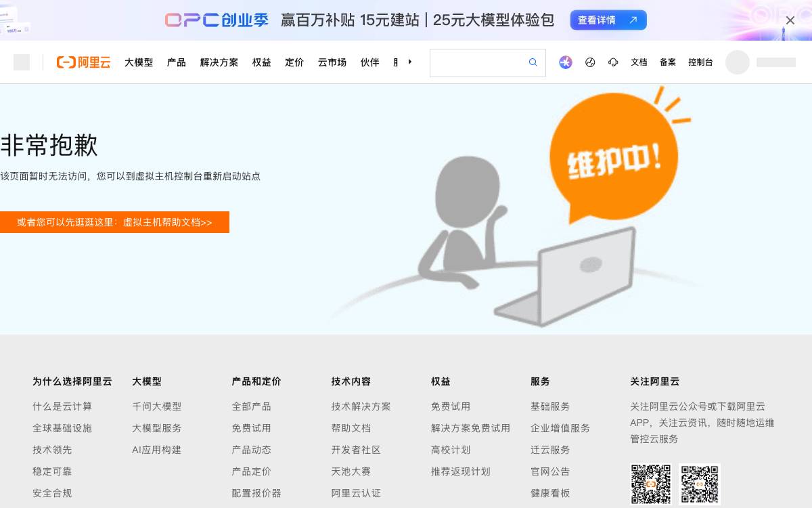Open 技术解决方案 footer link
This screenshot has width=812, height=508.
click(x=361, y=406)
